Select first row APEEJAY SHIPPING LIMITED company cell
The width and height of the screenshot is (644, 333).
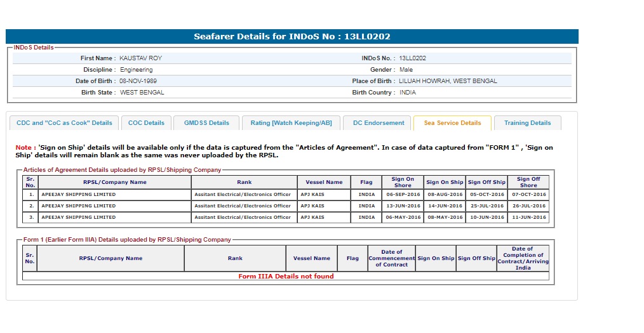coord(79,195)
